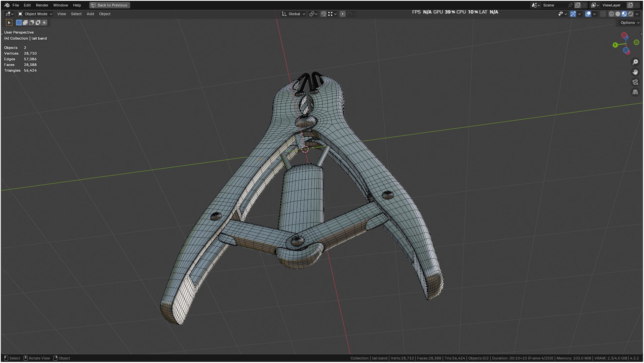644x363 pixels.
Task: Click the green Y axis gizmo ball
Action: (x=615, y=45)
